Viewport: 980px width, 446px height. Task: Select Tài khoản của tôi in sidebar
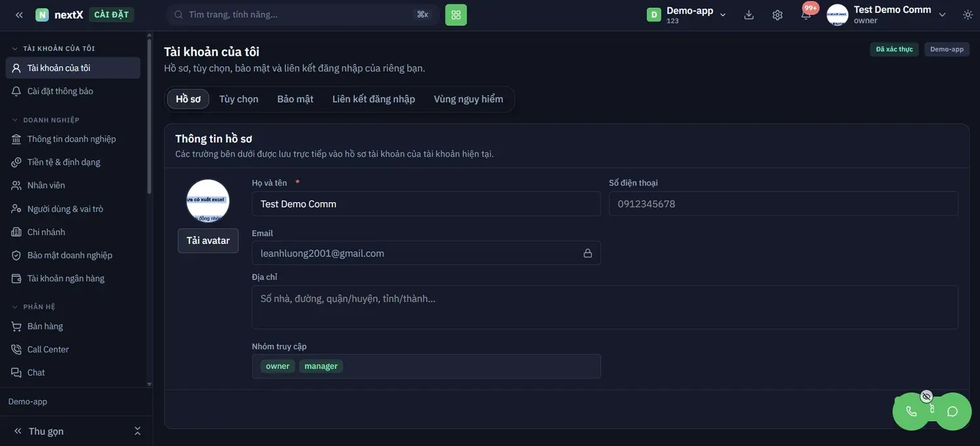73,68
